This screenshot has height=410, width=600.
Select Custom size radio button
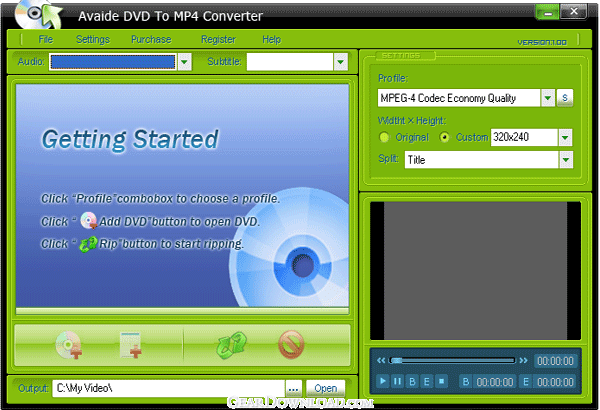click(x=444, y=137)
